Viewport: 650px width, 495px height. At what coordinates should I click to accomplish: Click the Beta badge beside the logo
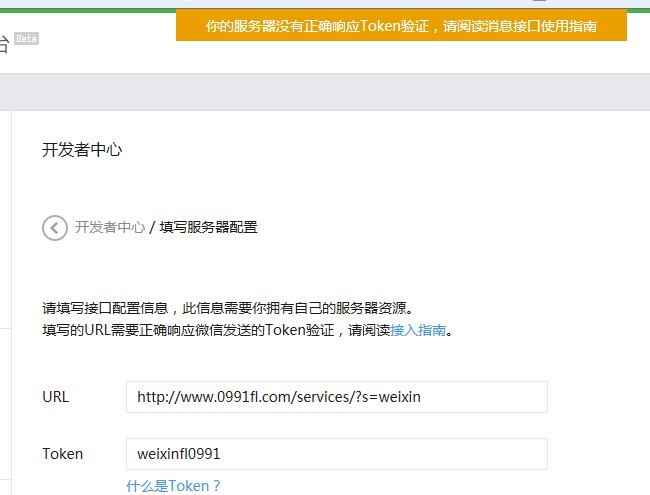(x=26, y=38)
